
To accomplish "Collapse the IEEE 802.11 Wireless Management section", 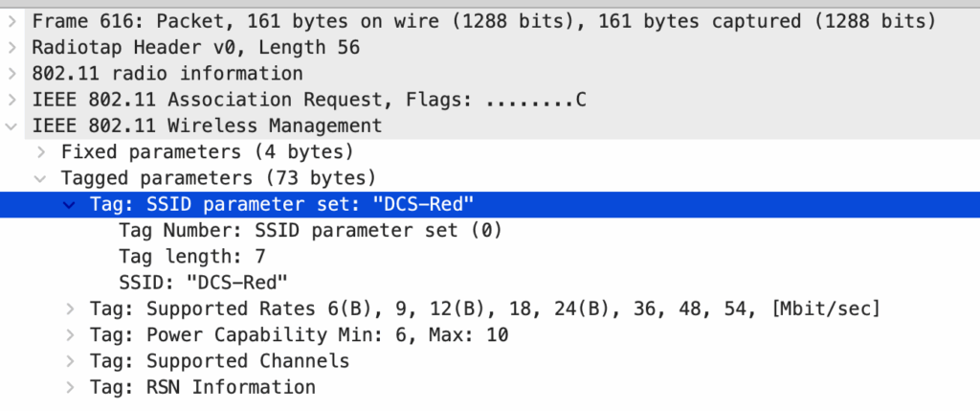I will (11, 126).
